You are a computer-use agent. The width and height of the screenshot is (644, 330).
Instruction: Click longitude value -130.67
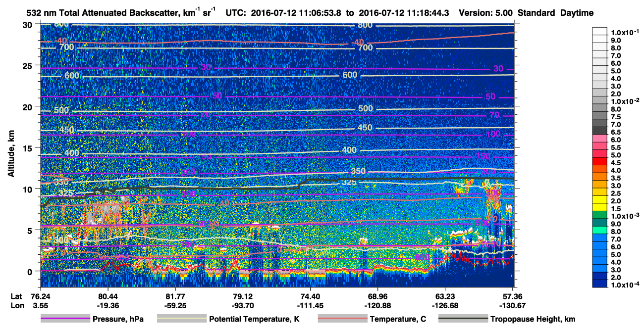513,305
